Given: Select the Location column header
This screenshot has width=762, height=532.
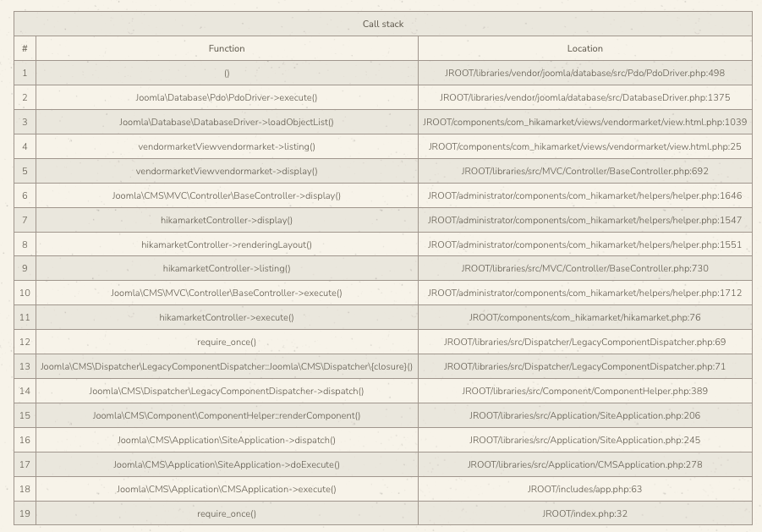Looking at the screenshot, I should coord(584,48).
